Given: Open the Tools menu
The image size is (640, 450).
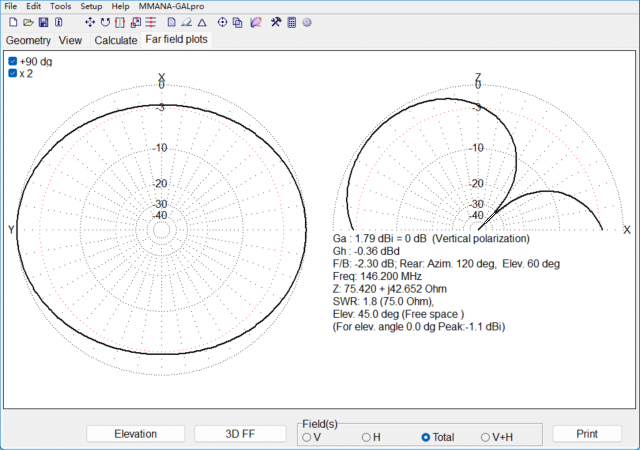Looking at the screenshot, I should point(61,6).
